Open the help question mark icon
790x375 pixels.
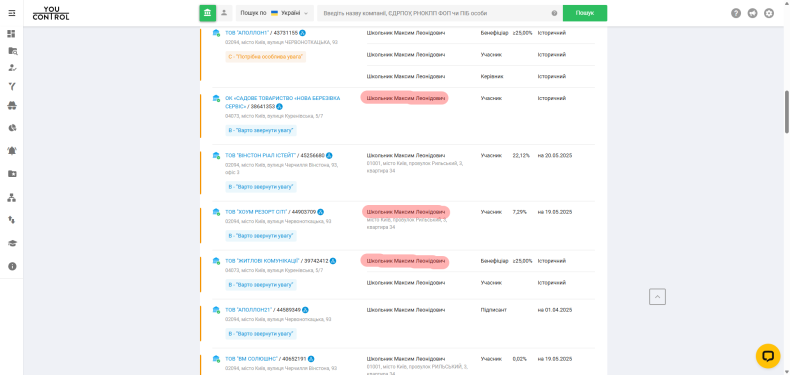(736, 14)
